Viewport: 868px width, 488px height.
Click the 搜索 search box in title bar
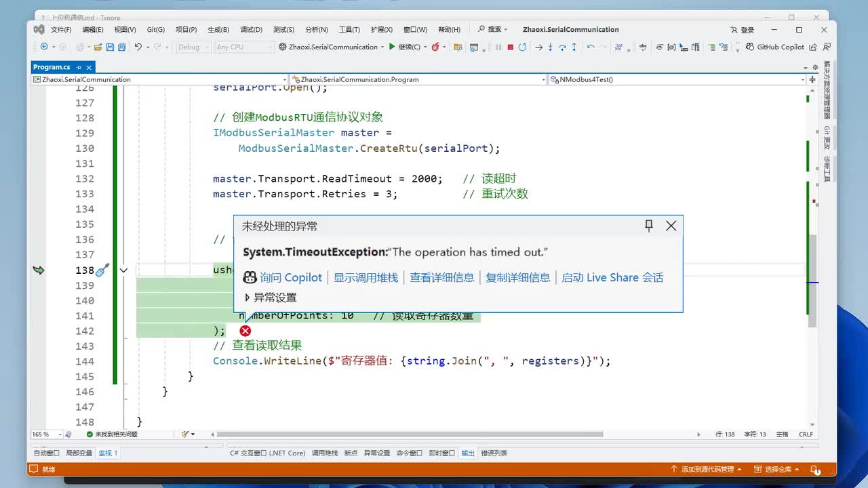[x=494, y=29]
